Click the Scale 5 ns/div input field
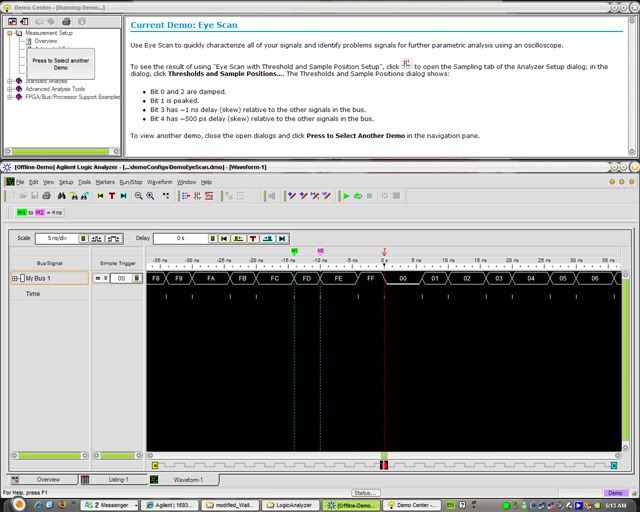This screenshot has width=640, height=512. (57, 238)
